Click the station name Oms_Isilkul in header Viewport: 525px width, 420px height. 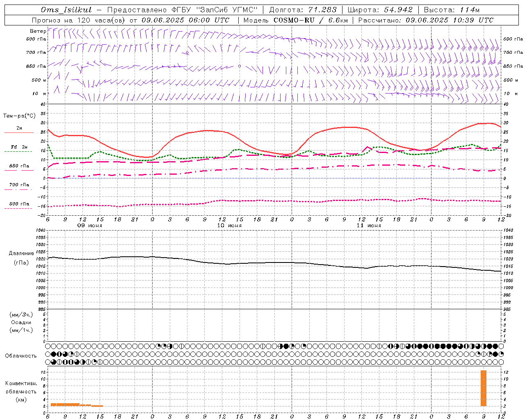click(x=66, y=10)
